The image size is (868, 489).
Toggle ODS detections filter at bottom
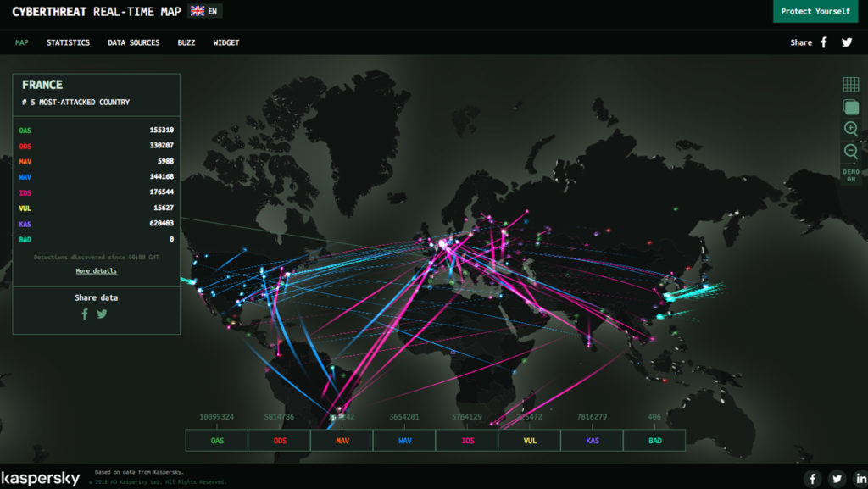[x=280, y=441]
